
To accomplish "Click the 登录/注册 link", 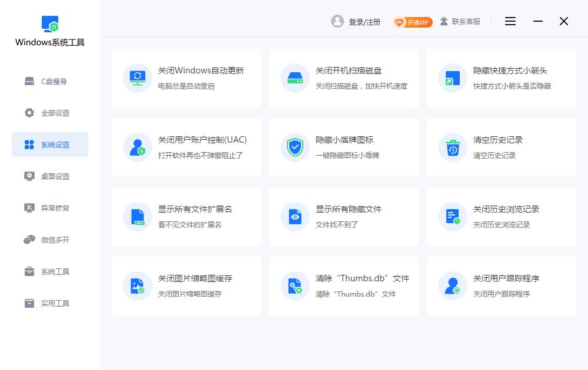I will [365, 22].
